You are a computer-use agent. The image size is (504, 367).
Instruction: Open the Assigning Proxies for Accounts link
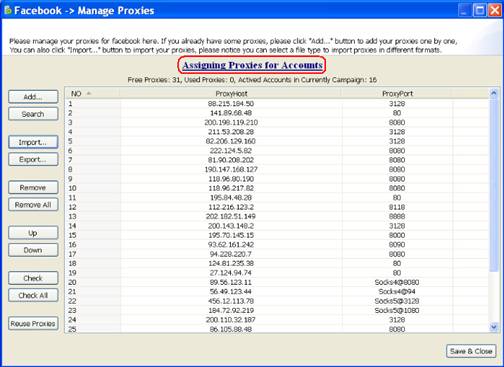click(252, 65)
